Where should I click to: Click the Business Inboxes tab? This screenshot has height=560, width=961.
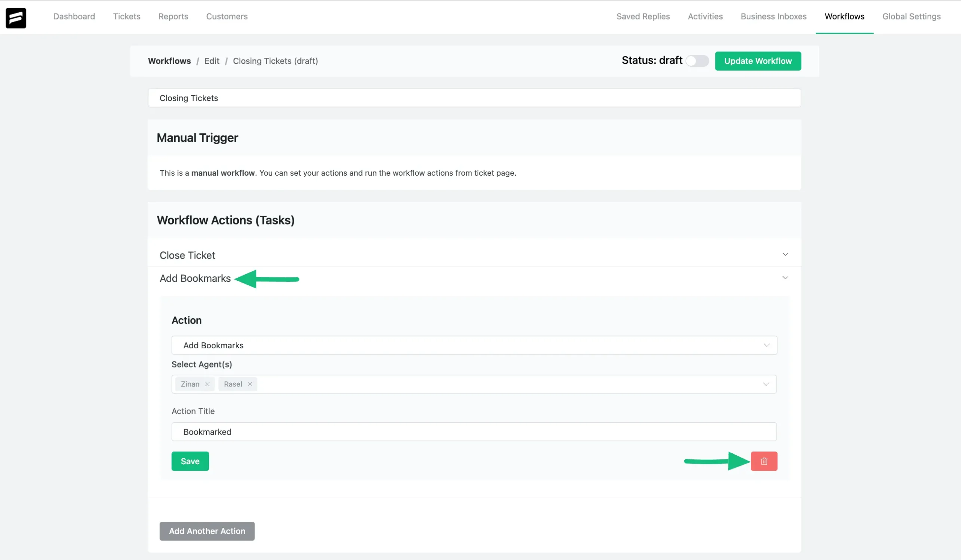tap(773, 17)
